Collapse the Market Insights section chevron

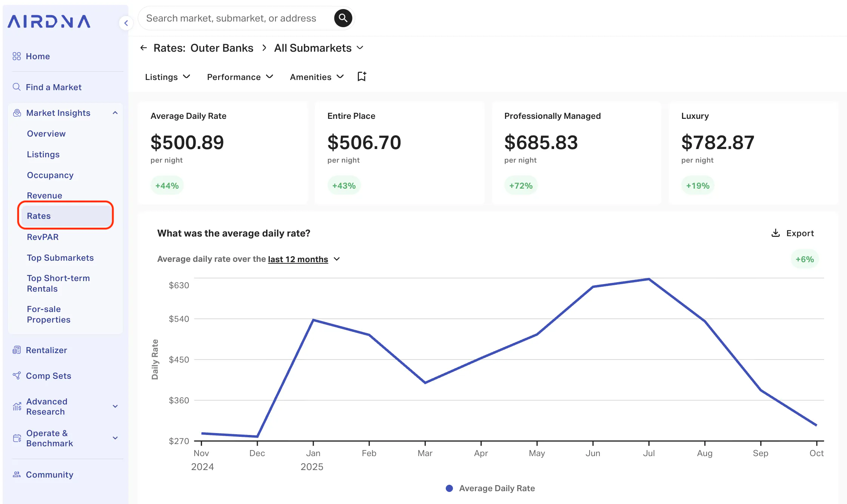click(115, 113)
